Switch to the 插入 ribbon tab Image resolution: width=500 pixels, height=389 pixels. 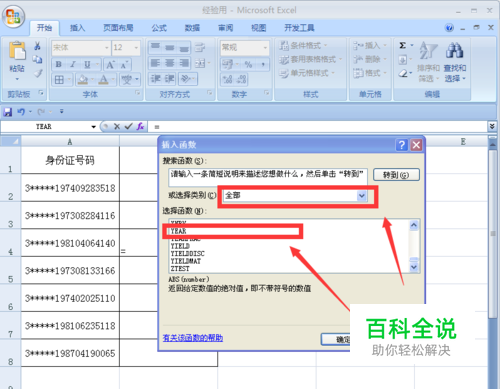tap(77, 28)
